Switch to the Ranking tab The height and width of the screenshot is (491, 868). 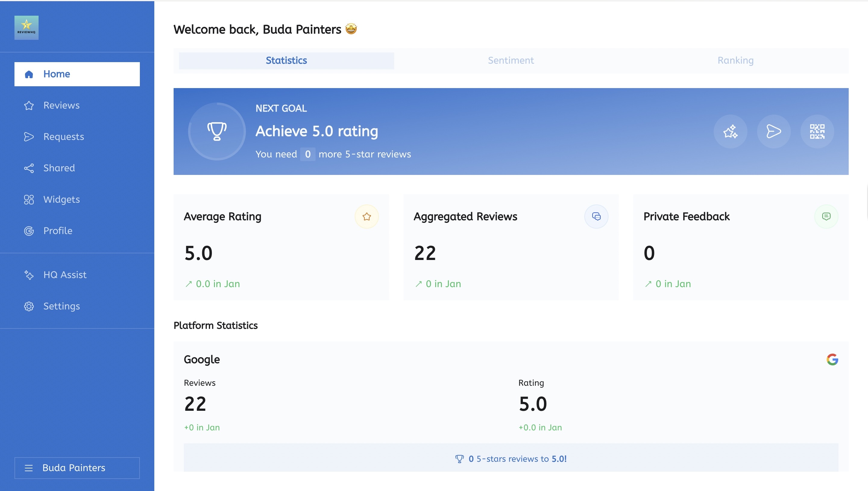[736, 61]
